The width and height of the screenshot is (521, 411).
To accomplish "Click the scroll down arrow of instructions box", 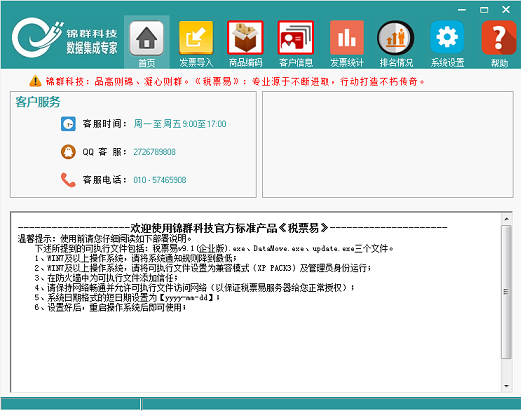I will click(x=506, y=386).
